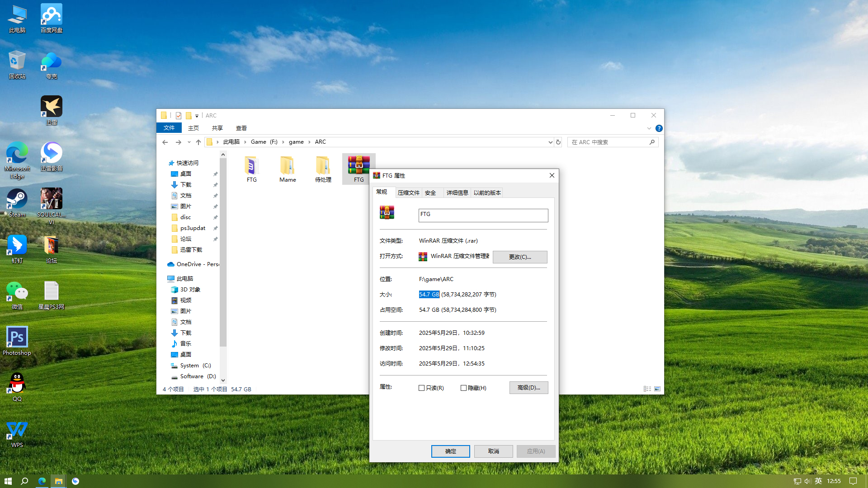Open the 共享 ribbon tab
Screen dimensions: 868x488
tap(217, 128)
